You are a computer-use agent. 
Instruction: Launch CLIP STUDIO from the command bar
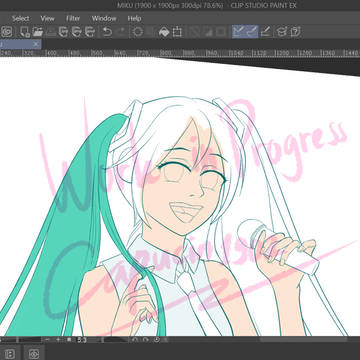(7, 32)
